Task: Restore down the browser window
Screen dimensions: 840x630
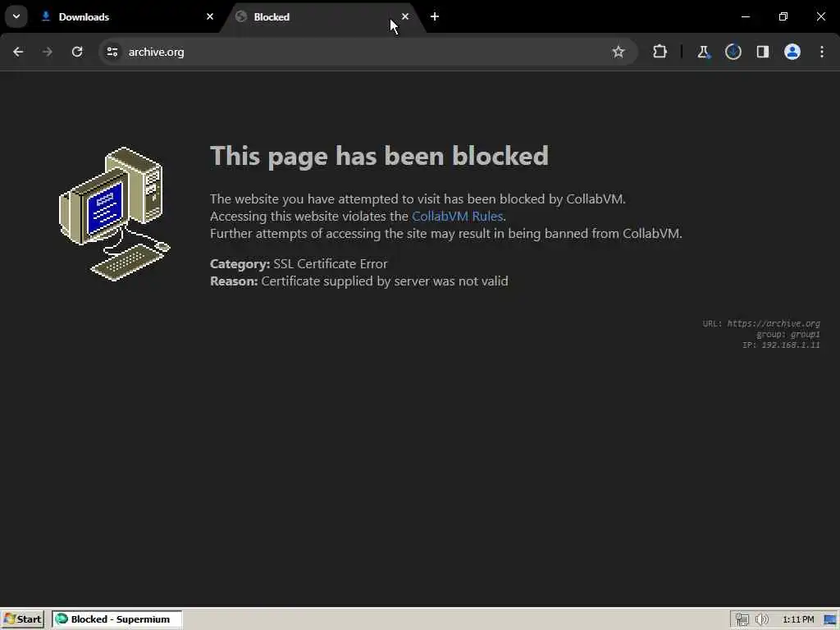Action: 783,16
